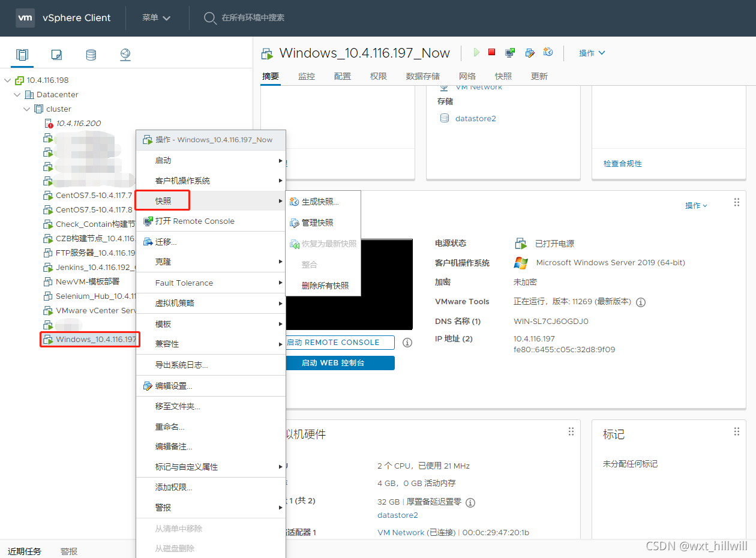
Task: Switch to the 数据存储 tab
Action: coord(423,76)
